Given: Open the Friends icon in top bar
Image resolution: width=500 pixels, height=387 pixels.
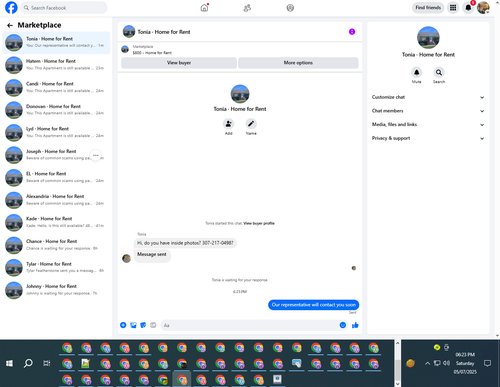Looking at the screenshot, I should click(247, 8).
